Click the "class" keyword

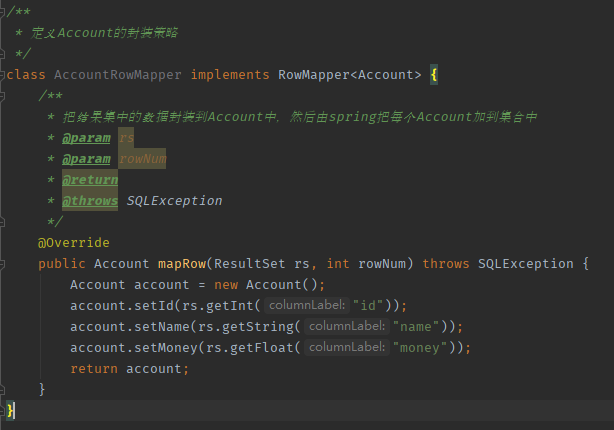coord(26,74)
